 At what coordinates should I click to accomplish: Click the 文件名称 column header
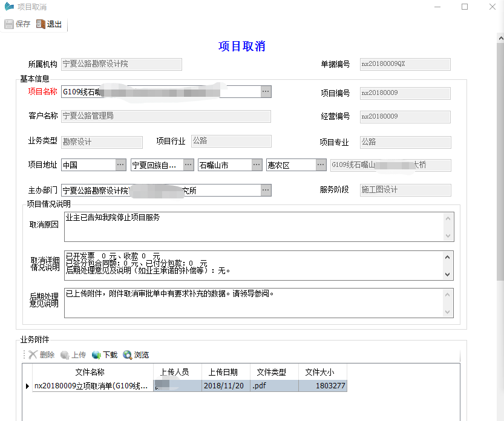point(90,372)
